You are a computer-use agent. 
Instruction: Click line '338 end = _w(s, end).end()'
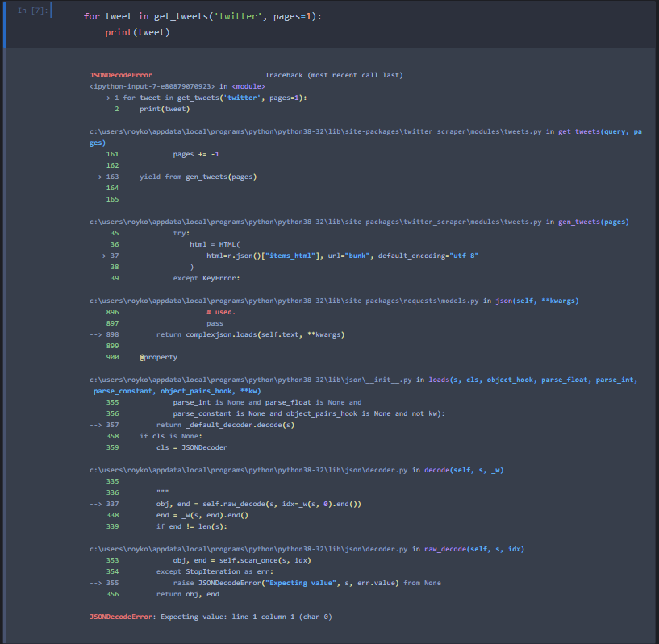tap(177, 516)
